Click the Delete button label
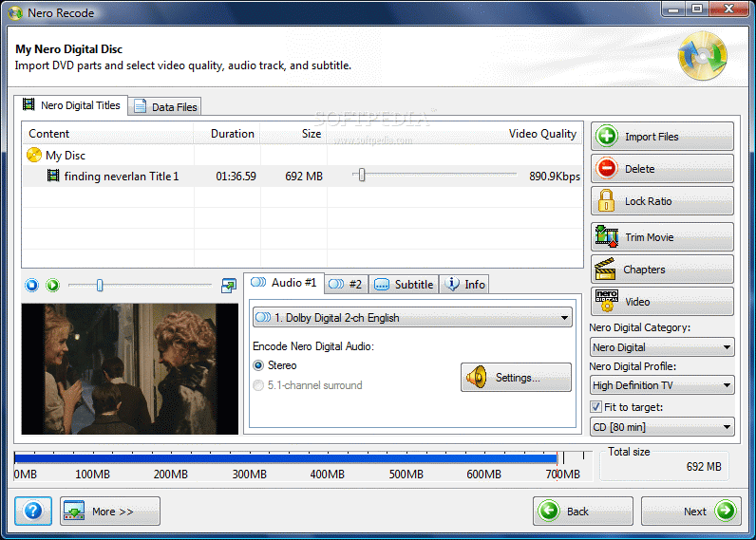 [x=640, y=169]
